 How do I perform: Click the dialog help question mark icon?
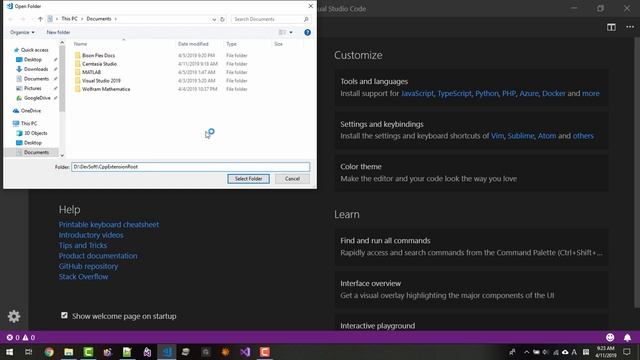(x=307, y=32)
